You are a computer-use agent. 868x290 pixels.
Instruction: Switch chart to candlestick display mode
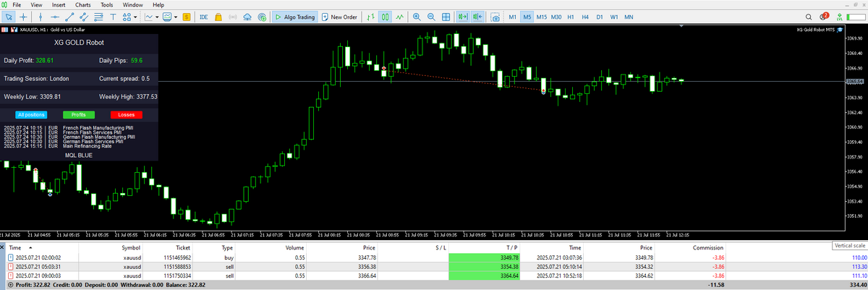click(x=386, y=17)
